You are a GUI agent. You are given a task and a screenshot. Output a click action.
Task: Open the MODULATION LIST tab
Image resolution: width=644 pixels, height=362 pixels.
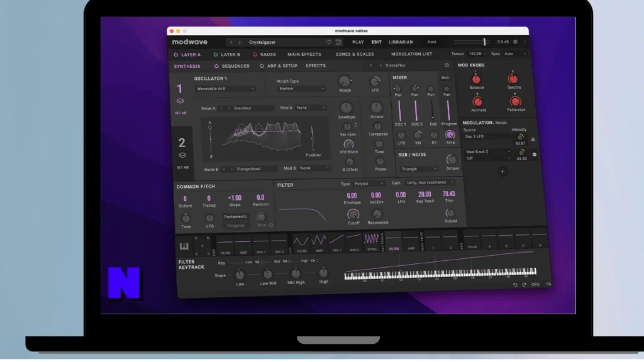point(411,54)
